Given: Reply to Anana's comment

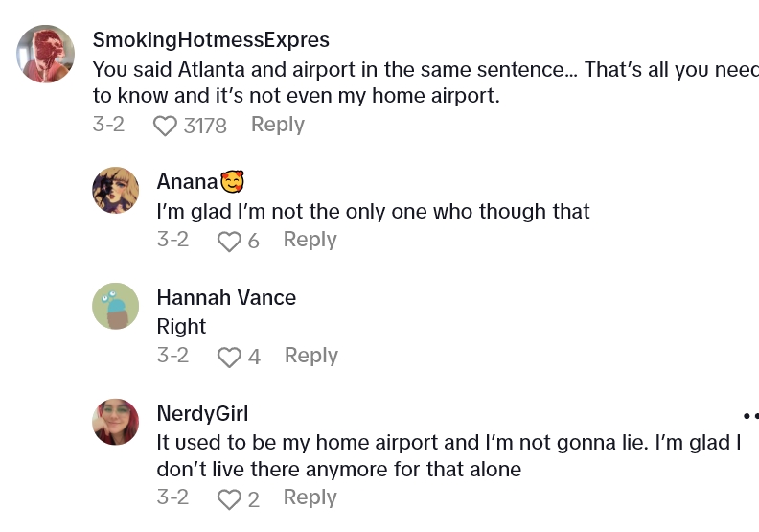Looking at the screenshot, I should tap(310, 240).
